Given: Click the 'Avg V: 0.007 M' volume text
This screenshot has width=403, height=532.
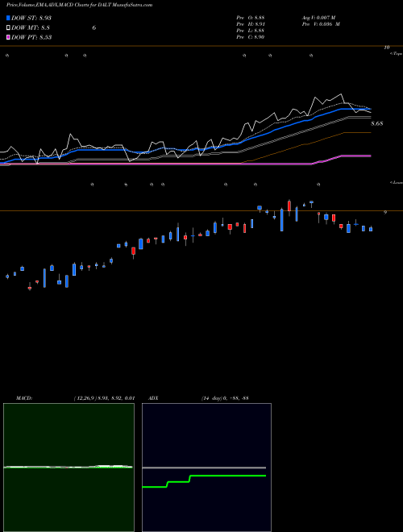Looking at the screenshot, I should point(318,17).
